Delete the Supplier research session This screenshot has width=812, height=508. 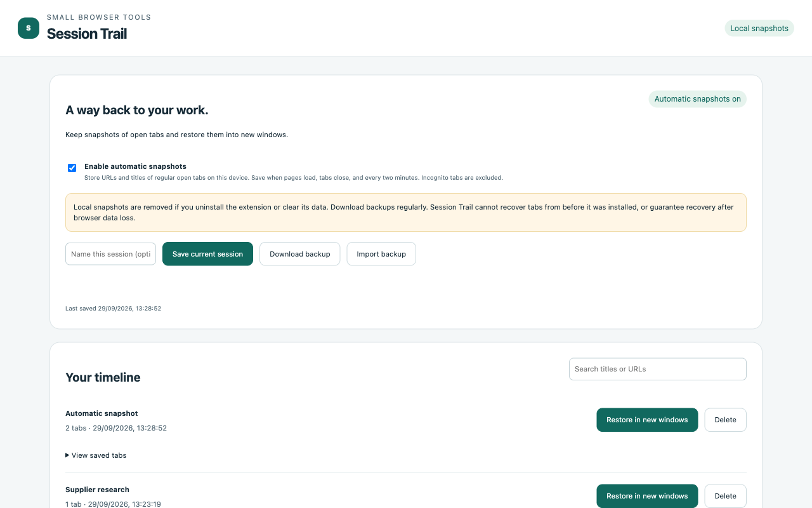coord(725,496)
